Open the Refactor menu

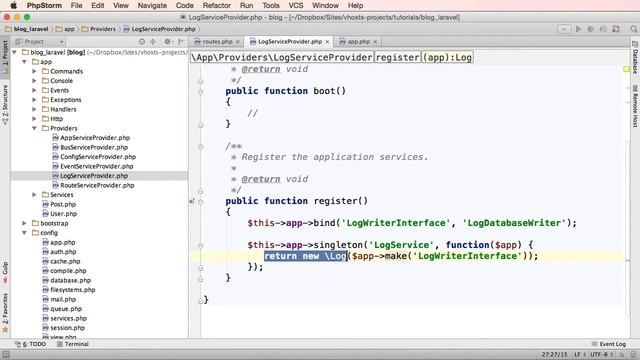[216, 5]
